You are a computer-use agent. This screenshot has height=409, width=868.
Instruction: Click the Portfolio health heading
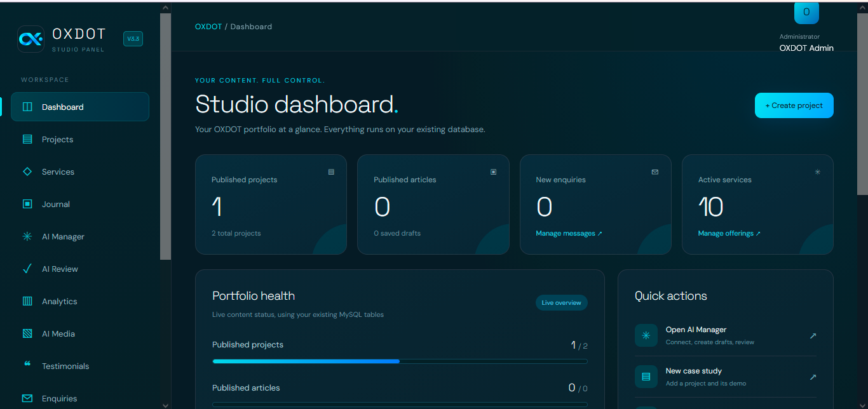254,296
